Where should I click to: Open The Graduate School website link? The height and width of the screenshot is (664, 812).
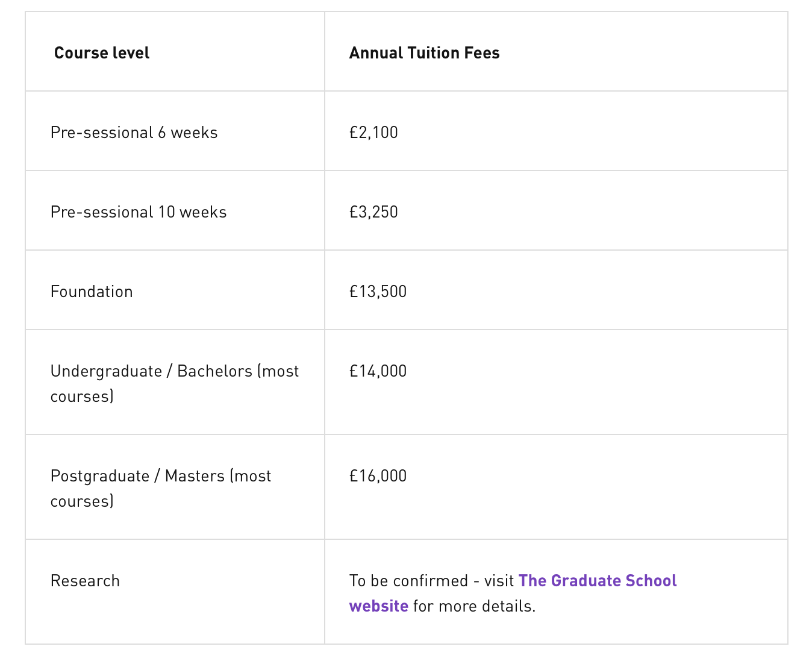point(597,580)
